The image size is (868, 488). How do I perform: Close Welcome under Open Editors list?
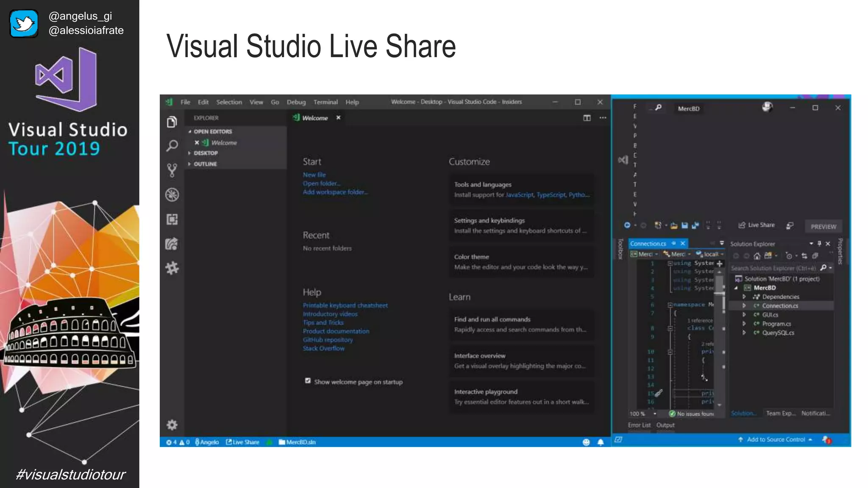pyautogui.click(x=197, y=143)
